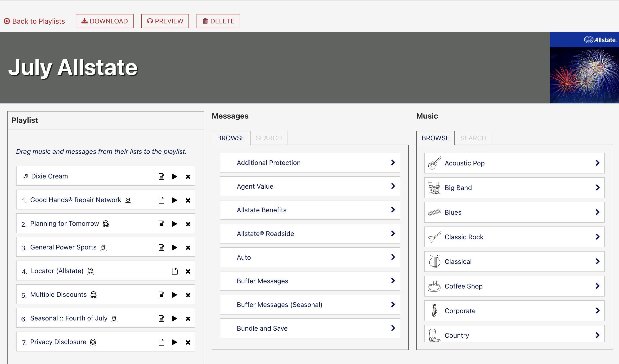Open the Privacy Disclosure script document icon
The image size is (619, 364).
point(161,342)
